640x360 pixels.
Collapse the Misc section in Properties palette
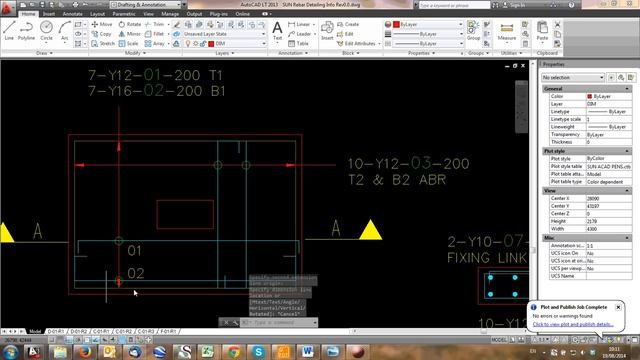(x=627, y=238)
